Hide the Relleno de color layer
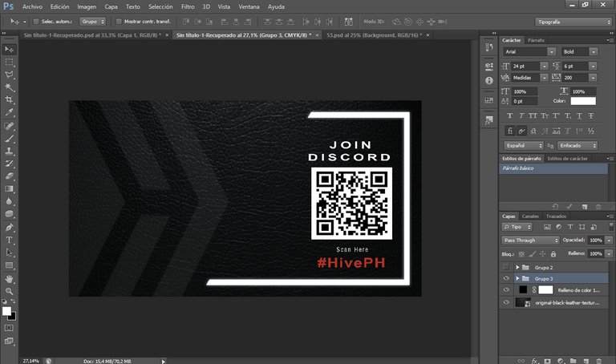Screen dimensions: 616x364 pos(506,289)
